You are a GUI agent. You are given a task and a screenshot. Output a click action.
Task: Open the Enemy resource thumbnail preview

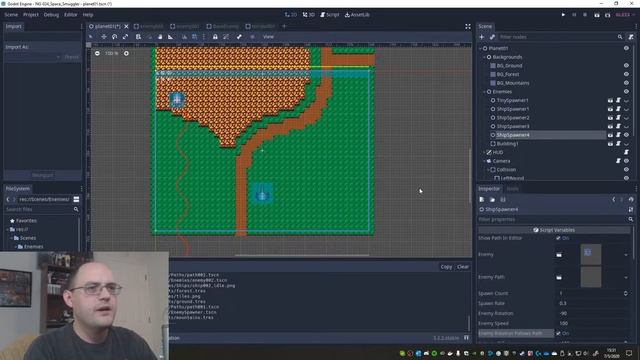591,254
